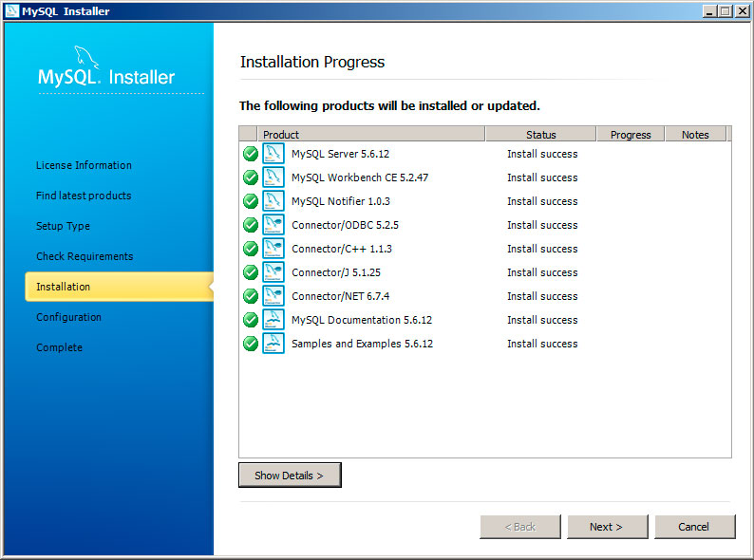Click the Product column header
The height and width of the screenshot is (560, 754).
tap(370, 134)
